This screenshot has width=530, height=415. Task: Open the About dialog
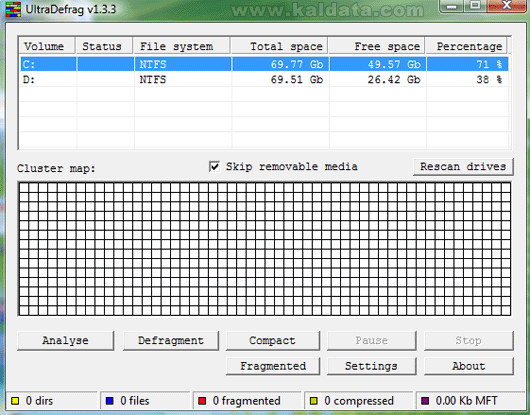[x=469, y=366]
